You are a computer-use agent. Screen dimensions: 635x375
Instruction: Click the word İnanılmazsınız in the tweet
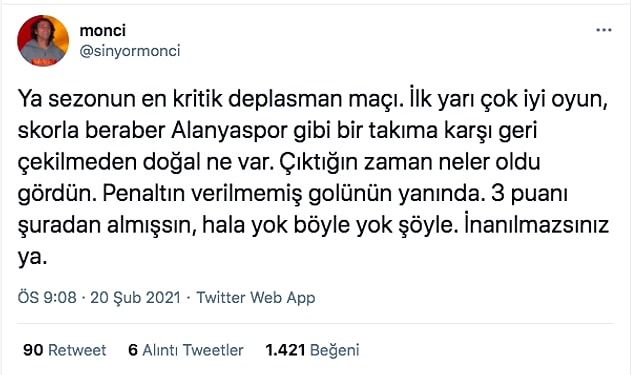click(x=536, y=225)
